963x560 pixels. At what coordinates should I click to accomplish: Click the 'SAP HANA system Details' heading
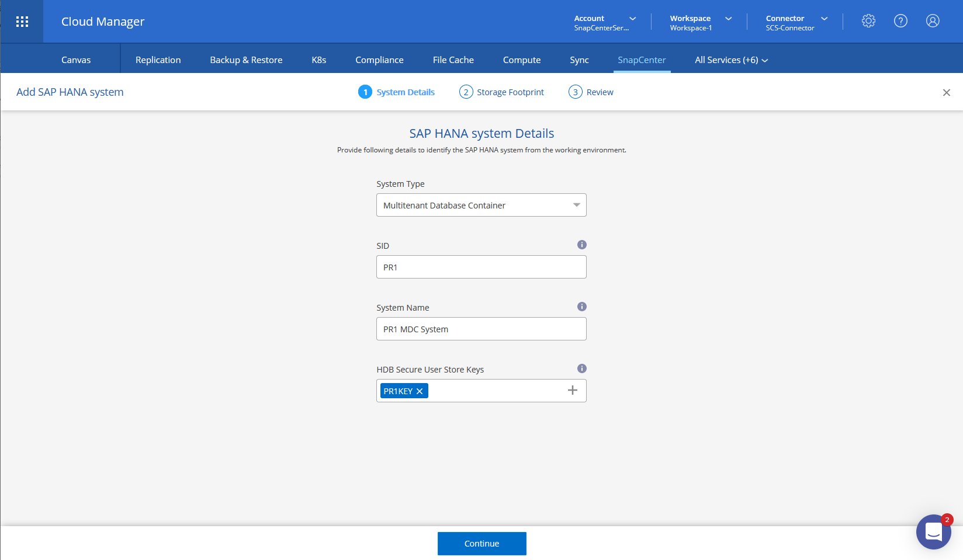[x=481, y=134]
